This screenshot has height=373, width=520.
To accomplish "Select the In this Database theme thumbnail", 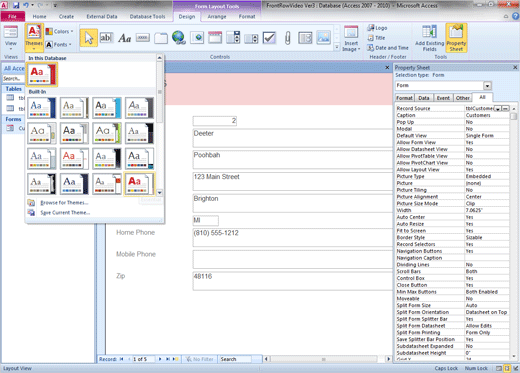I will click(x=43, y=74).
